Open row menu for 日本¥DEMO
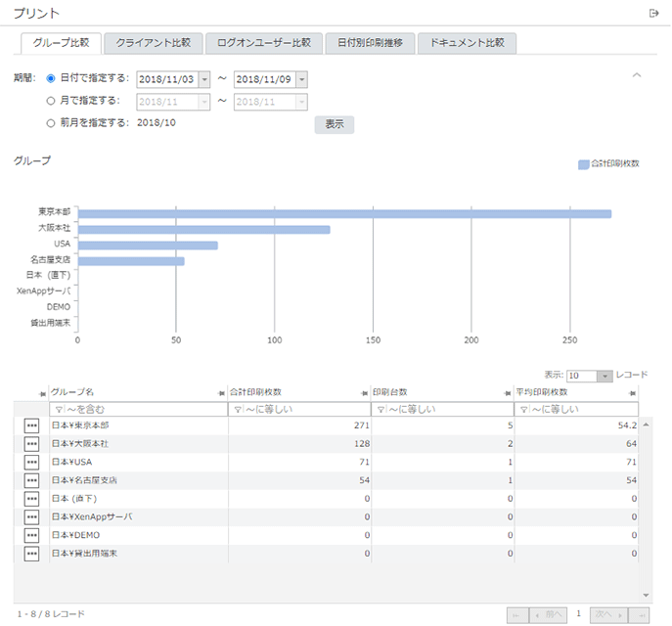 click(32, 536)
